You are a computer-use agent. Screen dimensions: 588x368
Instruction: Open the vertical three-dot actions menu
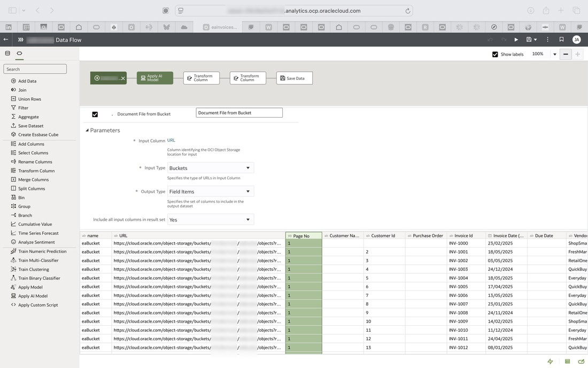coord(547,40)
